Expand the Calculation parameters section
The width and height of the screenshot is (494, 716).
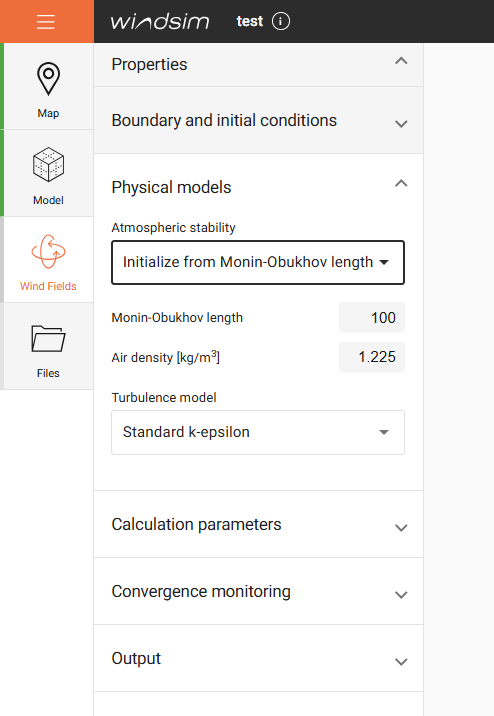[258, 524]
